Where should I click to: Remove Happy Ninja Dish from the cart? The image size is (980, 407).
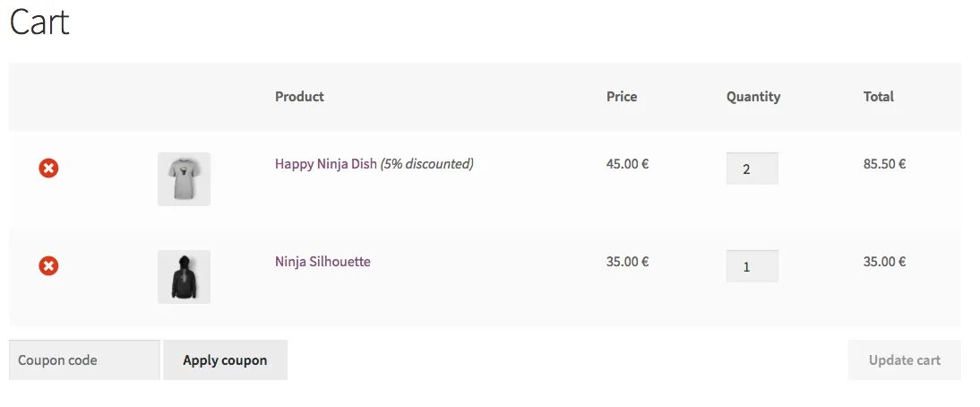[48, 168]
